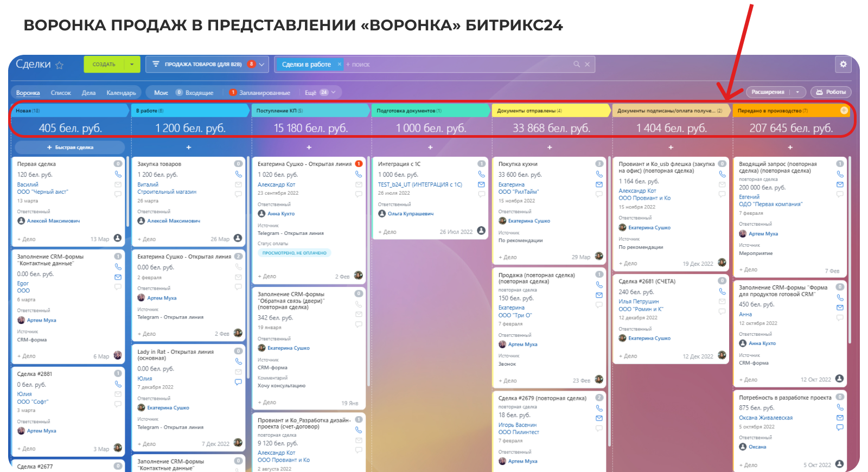
Task: Switch to the Дела view tab
Action: click(x=88, y=93)
